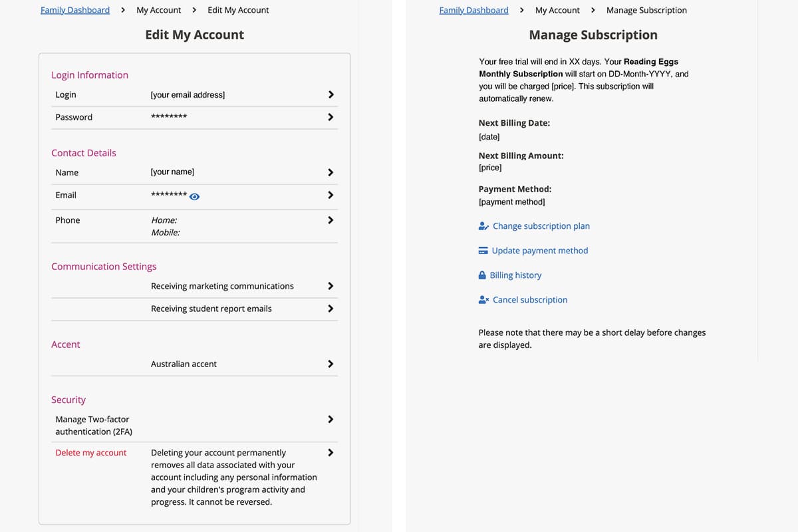The height and width of the screenshot is (532, 798).
Task: Open the Family Dashboard link on the left
Action: tap(74, 10)
